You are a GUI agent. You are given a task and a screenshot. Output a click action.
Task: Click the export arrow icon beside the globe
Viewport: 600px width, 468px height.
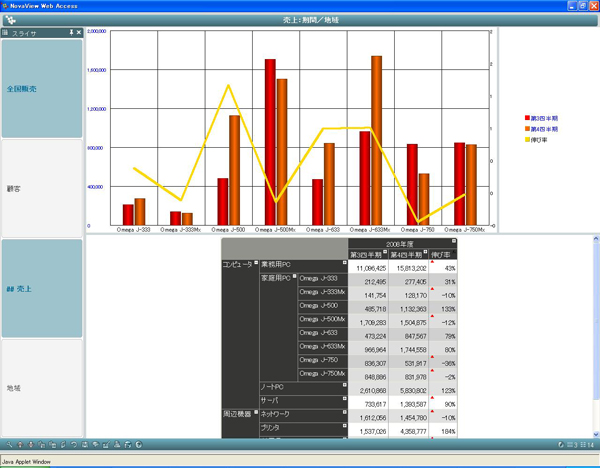pyautogui.click(x=128, y=445)
